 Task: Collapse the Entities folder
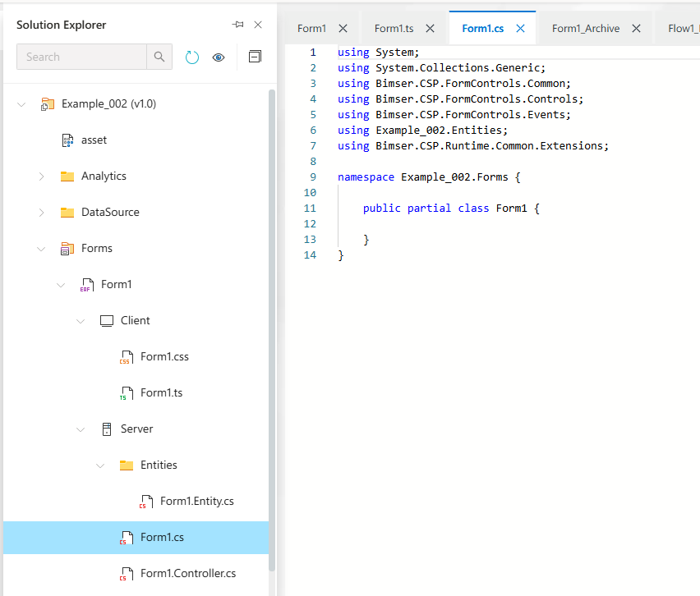click(x=100, y=465)
